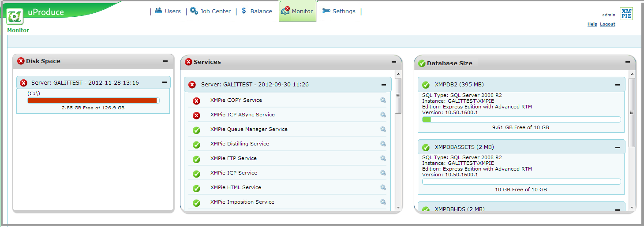This screenshot has width=644, height=227.
Task: Click the XMPie Queue Manager Service check icon
Action: [197, 130]
